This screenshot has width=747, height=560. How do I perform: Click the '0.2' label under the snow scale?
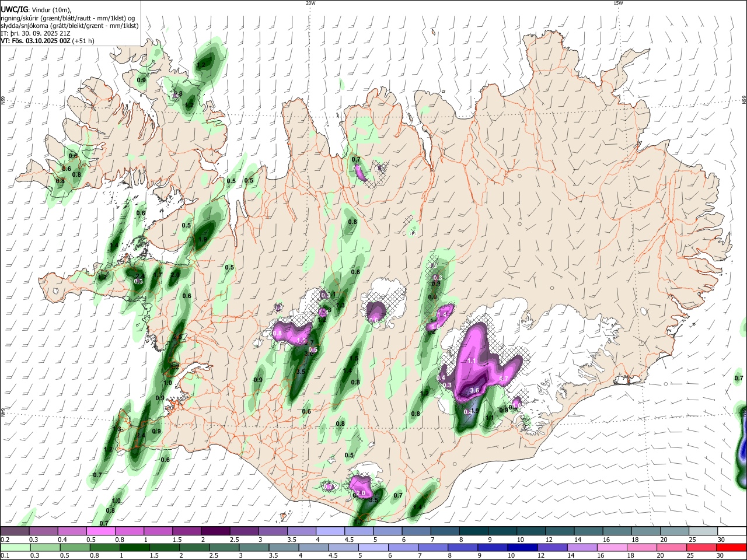click(x=4, y=540)
